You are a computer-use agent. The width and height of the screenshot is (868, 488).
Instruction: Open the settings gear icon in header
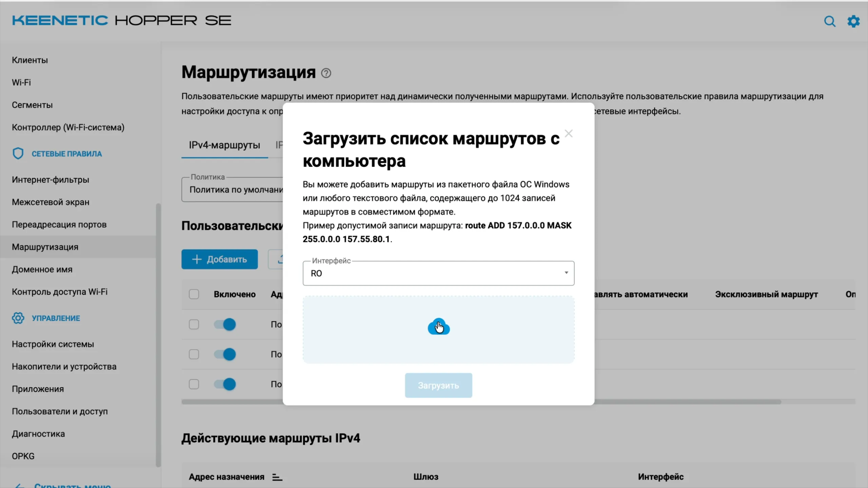853,21
